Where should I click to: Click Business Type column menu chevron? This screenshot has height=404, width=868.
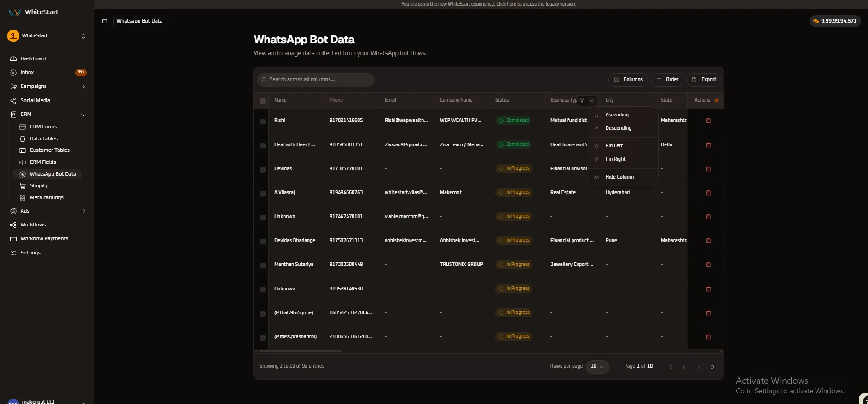[x=591, y=101]
